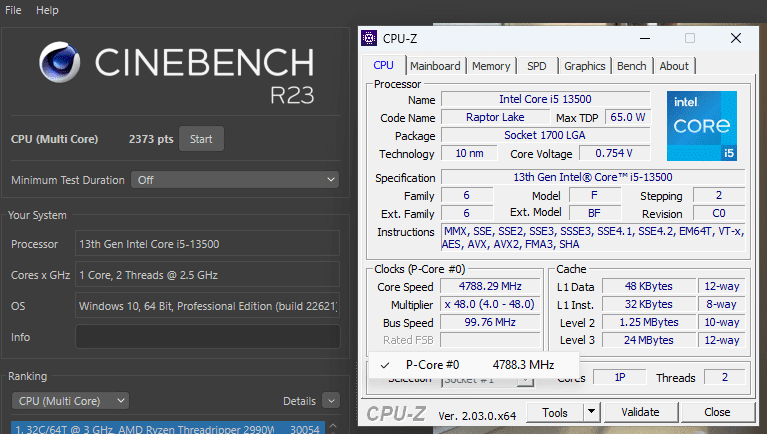
Task: Click the Cores x GHz field
Action: tap(207, 275)
